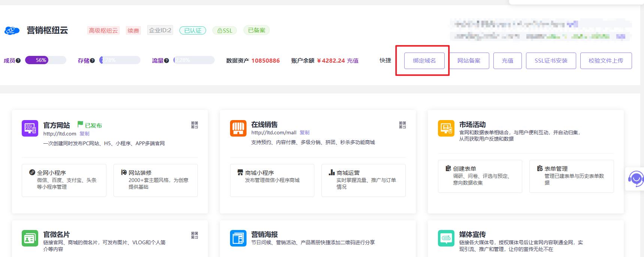Image resolution: width=644 pixels, height=257 pixels.
Task: Open the 全网小程序 card
Action: tap(64, 180)
